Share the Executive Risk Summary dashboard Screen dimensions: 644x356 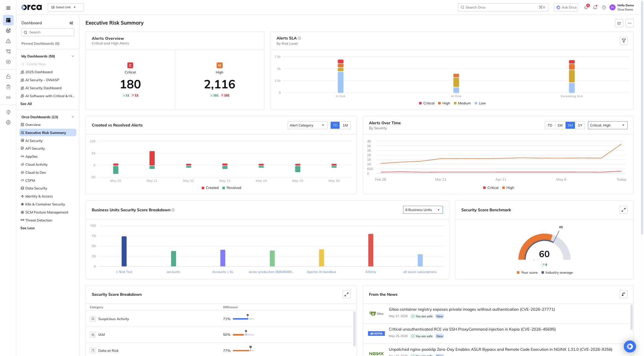(619, 23)
